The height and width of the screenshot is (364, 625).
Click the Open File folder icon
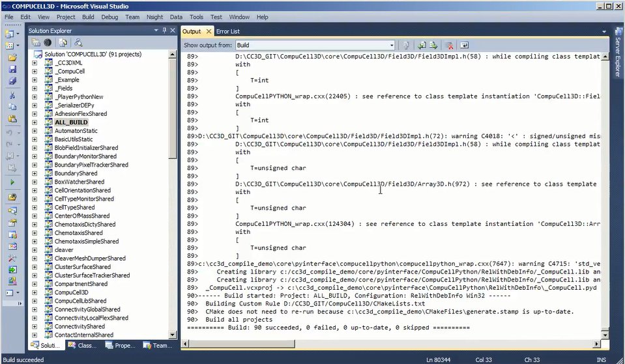point(12,57)
